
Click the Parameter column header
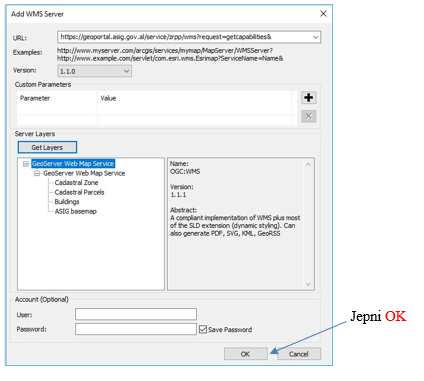(35, 98)
